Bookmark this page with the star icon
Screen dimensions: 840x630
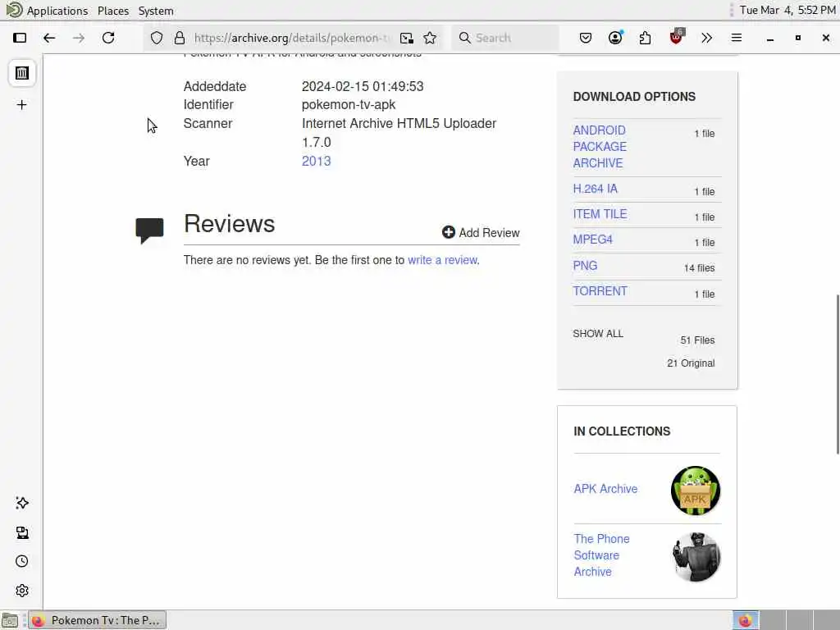[430, 38]
